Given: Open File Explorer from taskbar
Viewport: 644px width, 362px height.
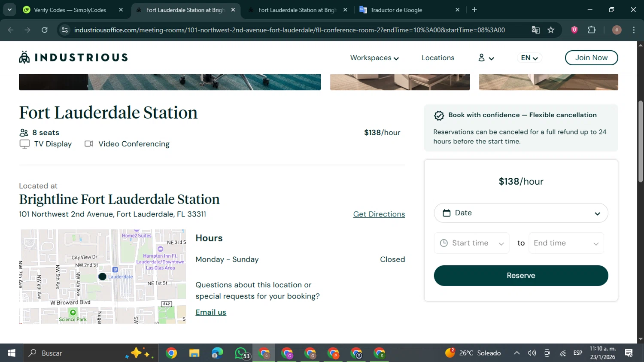Looking at the screenshot, I should [x=194, y=353].
